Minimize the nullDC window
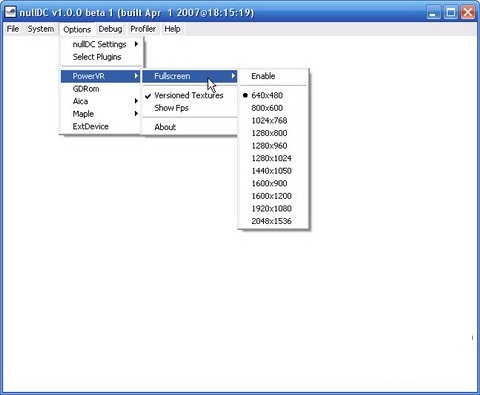Image resolution: width=480 pixels, height=395 pixels. [433, 13]
